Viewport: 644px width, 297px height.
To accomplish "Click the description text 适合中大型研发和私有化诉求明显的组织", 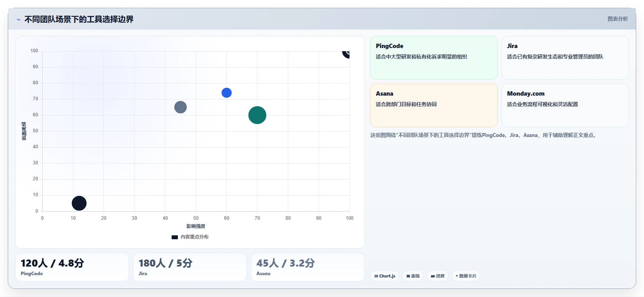I will 421,57.
